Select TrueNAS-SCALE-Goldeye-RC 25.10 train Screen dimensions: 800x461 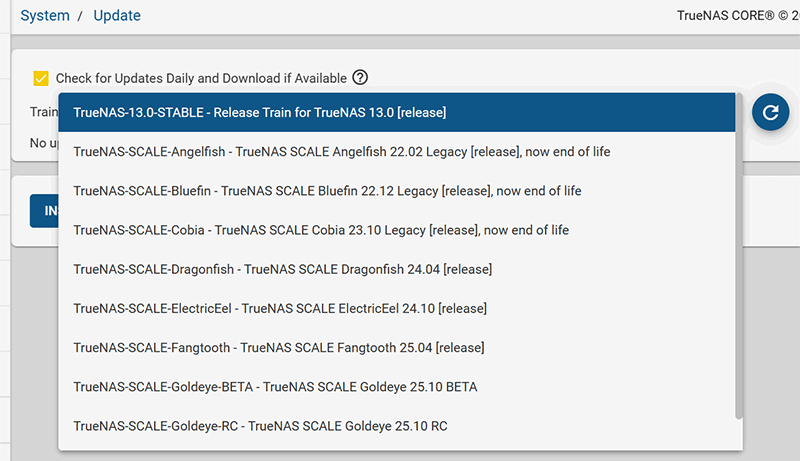[260, 425]
